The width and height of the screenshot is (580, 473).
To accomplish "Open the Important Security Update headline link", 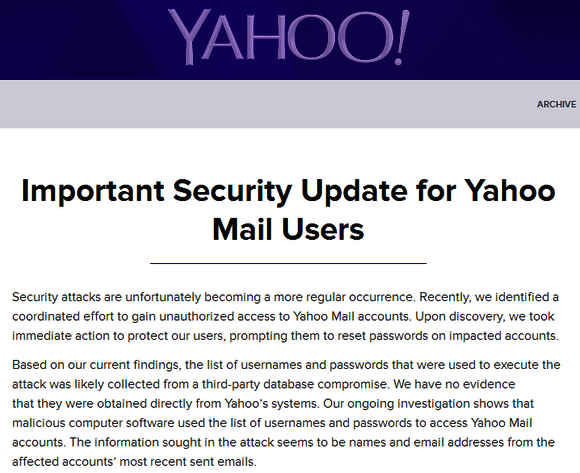I will pyautogui.click(x=289, y=210).
